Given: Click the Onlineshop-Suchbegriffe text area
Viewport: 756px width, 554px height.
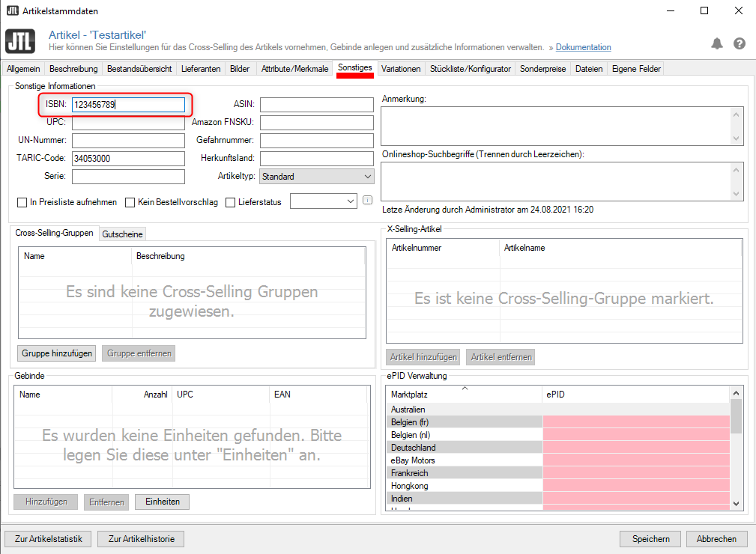Looking at the screenshot, I should (x=555, y=181).
